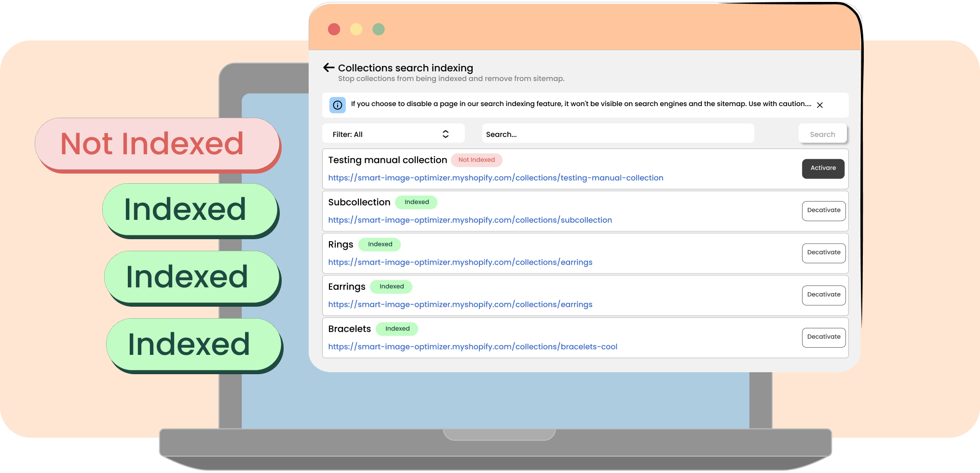Open the Filter: All dropdown
Viewport: 980px width, 473px height.
[x=393, y=134]
